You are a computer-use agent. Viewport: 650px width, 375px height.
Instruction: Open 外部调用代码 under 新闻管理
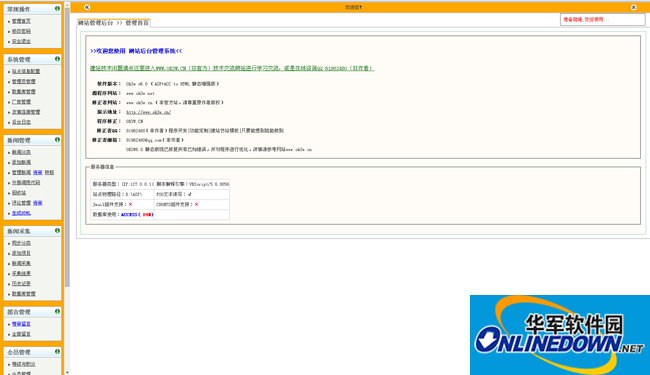(26, 183)
